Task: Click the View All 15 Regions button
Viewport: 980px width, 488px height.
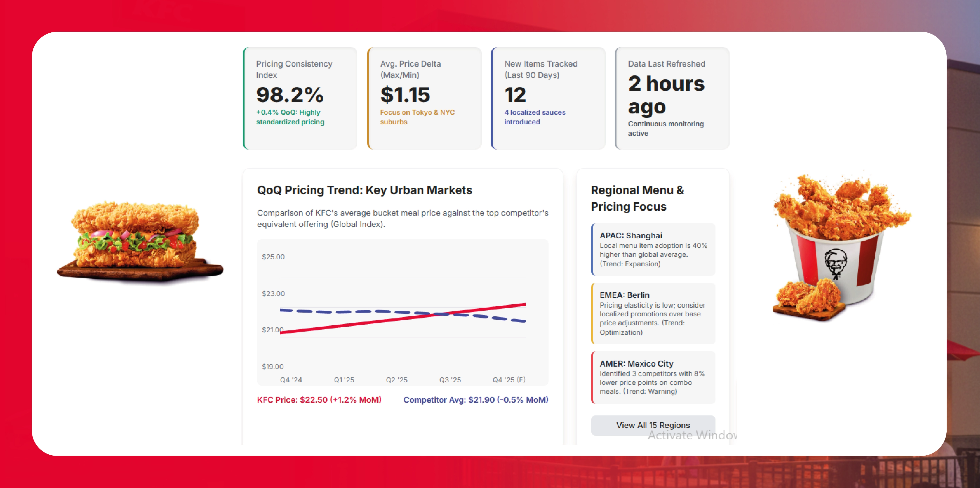Action: coord(653,425)
